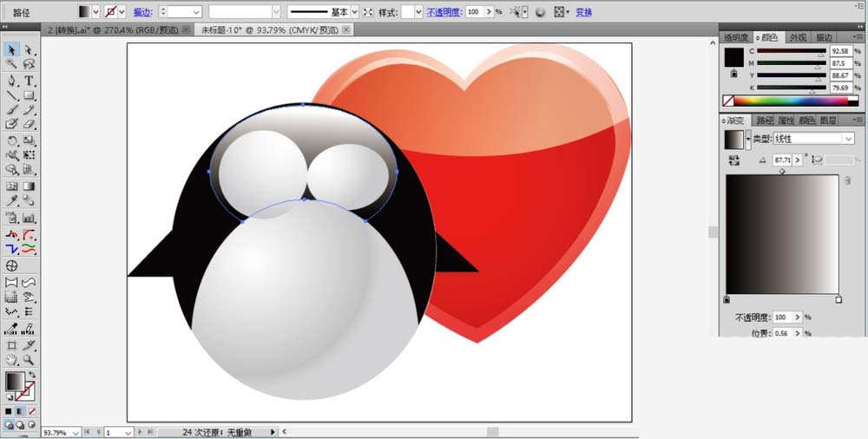
Task: Delete gradient stop trash icon
Action: pos(847,180)
